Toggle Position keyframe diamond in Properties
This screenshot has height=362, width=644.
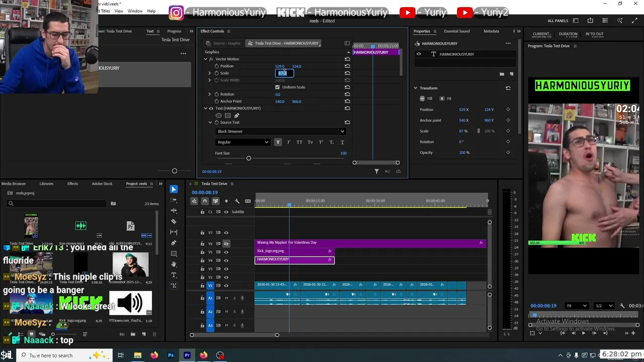508,110
